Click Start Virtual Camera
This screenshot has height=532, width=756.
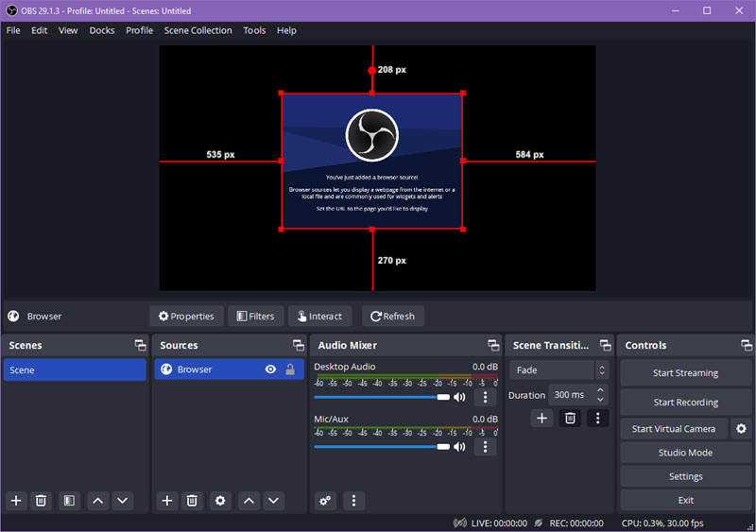pos(674,429)
